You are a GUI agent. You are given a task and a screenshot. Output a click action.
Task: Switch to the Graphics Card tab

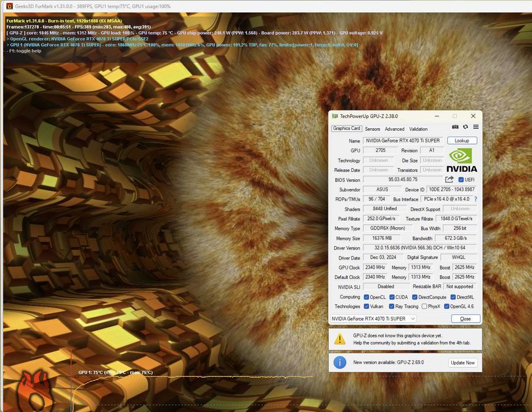[x=347, y=128]
